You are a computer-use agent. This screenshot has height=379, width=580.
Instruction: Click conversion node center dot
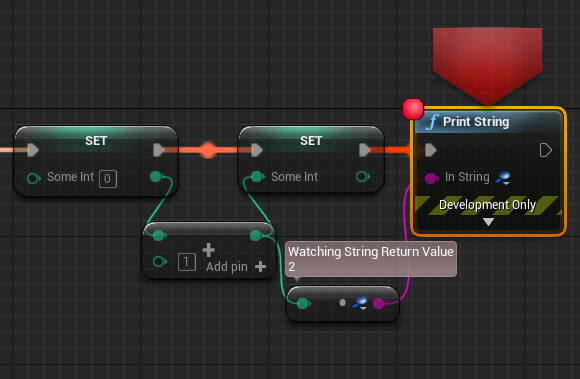[x=343, y=303]
